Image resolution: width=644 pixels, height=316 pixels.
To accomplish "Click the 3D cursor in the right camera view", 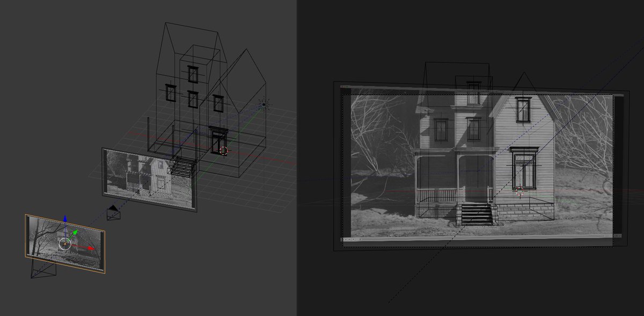I will pyautogui.click(x=519, y=191).
